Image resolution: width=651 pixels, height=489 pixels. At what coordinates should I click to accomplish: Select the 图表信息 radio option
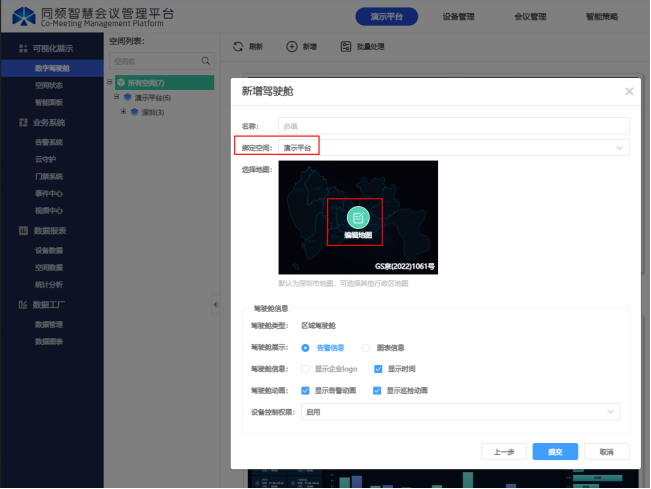tap(366, 348)
